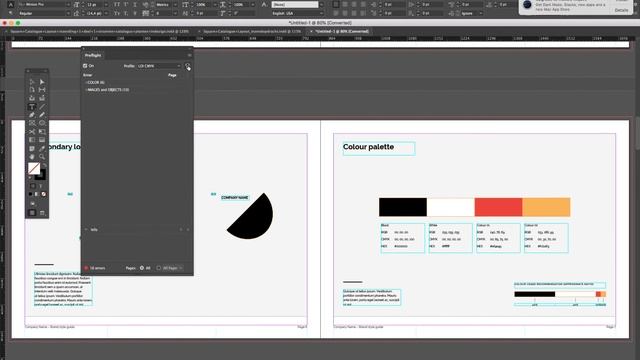640x360 pixels.
Task: Expand the COLOR (6) error group
Action: (x=86, y=82)
